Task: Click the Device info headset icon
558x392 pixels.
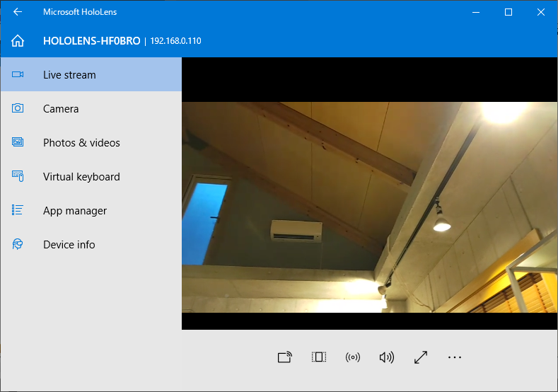Action: [18, 245]
